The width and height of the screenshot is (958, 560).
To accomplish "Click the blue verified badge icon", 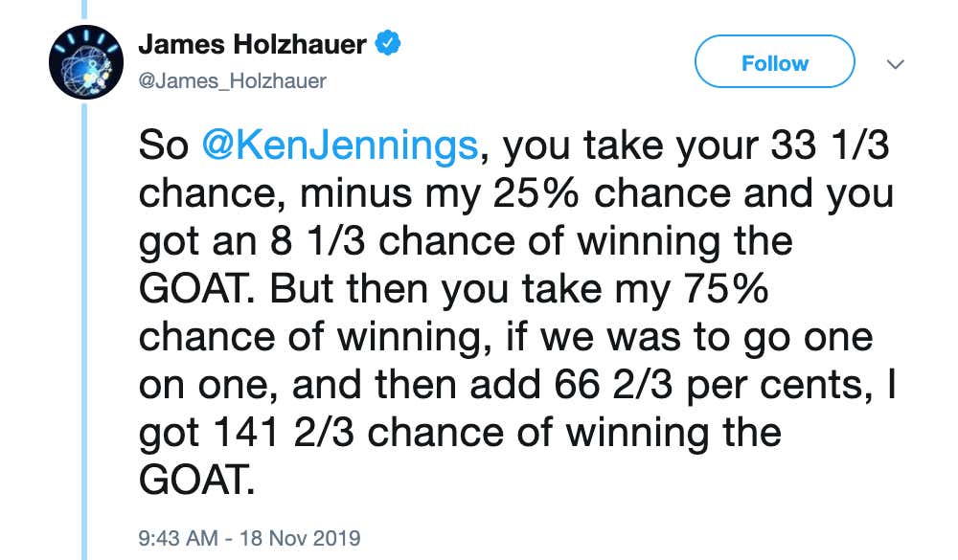I will (387, 43).
